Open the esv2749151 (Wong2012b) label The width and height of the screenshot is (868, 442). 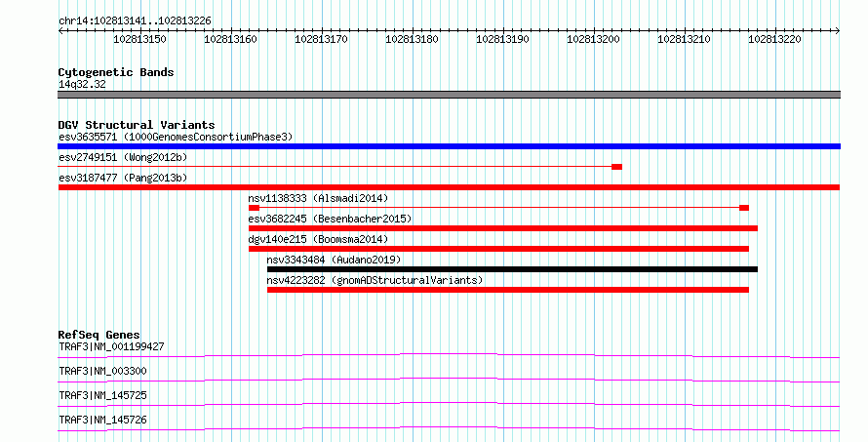click(123, 157)
